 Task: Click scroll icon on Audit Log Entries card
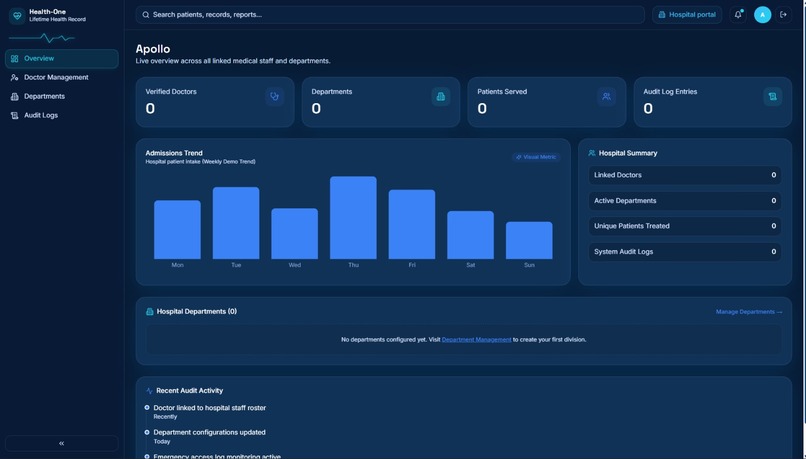pyautogui.click(x=773, y=96)
